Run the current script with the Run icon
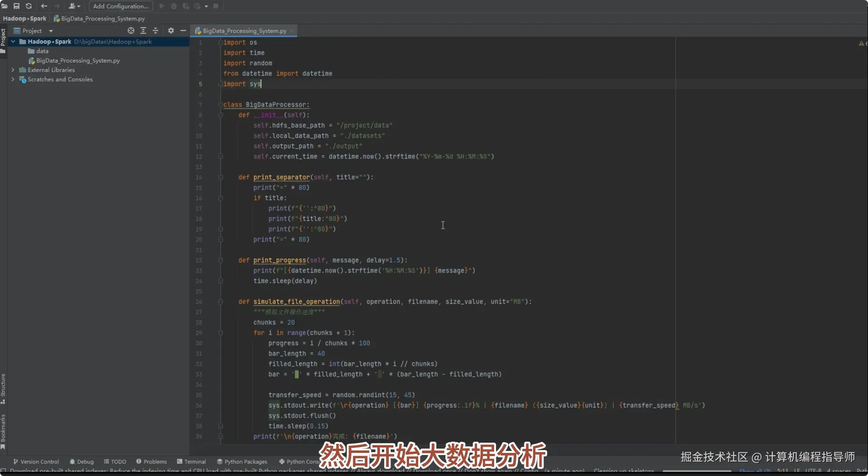This screenshot has width=868, height=476. click(162, 6)
